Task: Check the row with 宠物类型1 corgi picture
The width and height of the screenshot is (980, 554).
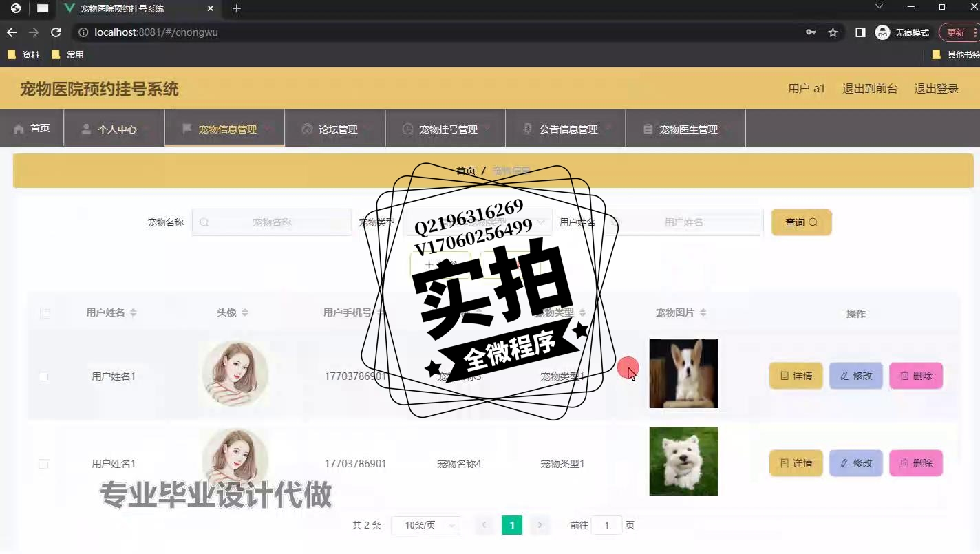Action: (x=43, y=376)
